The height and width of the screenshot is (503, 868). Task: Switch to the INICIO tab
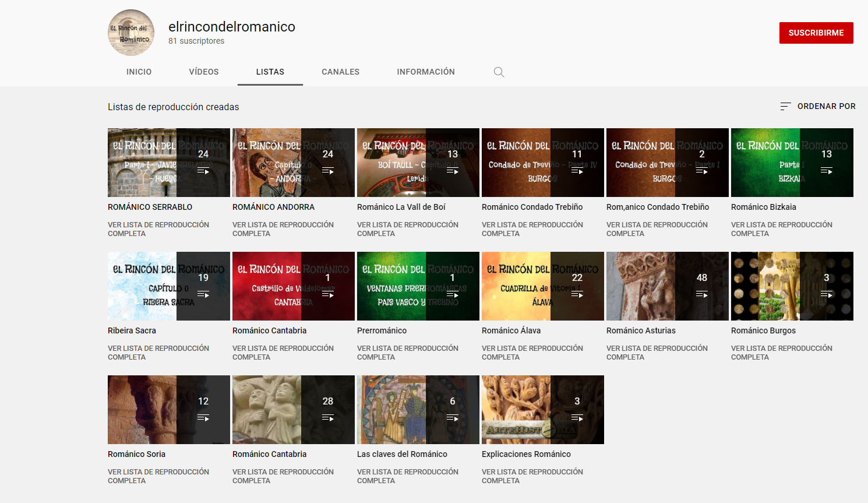coord(139,72)
